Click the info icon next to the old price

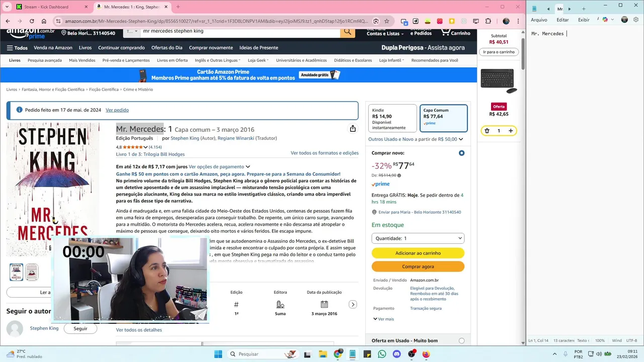click(x=399, y=175)
